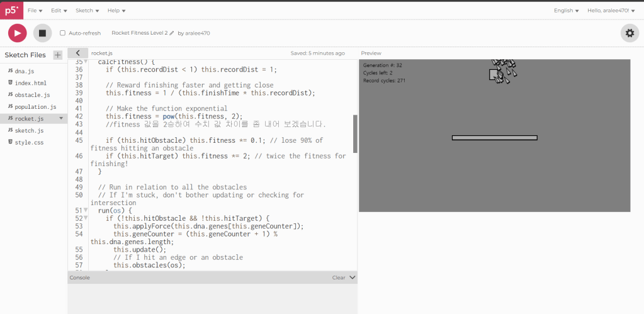Image resolution: width=644 pixels, height=314 pixels.
Task: Collapse the sidebar with the left chevron
Action: tap(77, 53)
